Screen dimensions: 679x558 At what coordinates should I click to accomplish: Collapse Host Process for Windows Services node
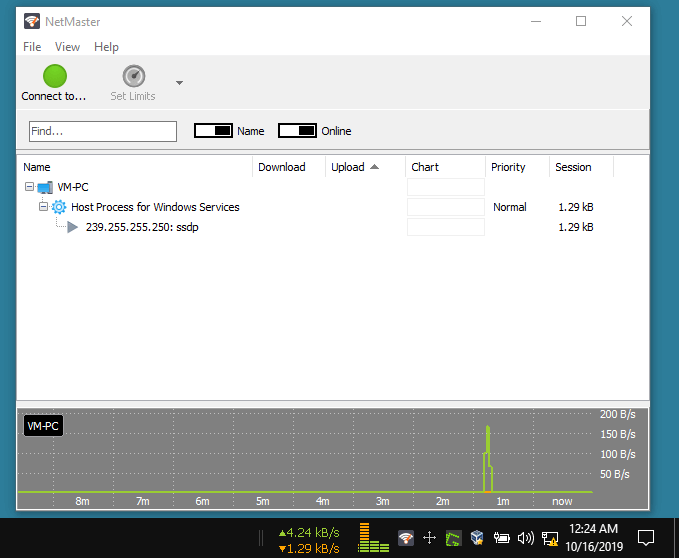click(43, 206)
